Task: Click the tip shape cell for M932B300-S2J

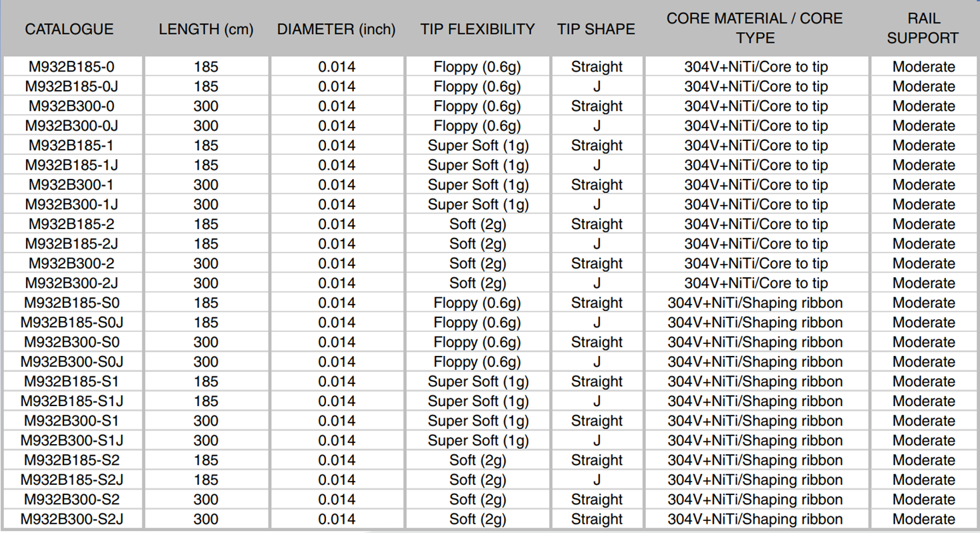Action: [597, 519]
